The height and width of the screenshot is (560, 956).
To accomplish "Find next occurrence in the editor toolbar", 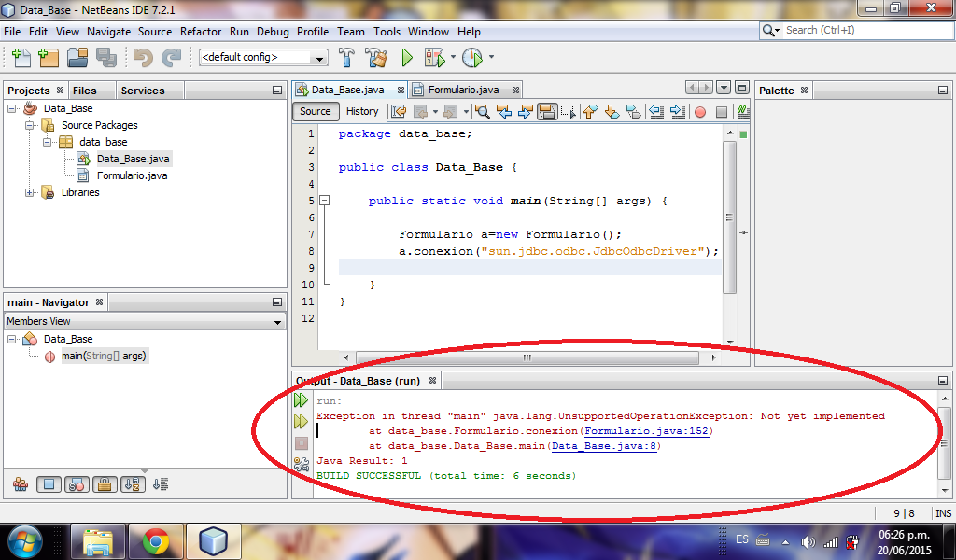I will tap(525, 111).
